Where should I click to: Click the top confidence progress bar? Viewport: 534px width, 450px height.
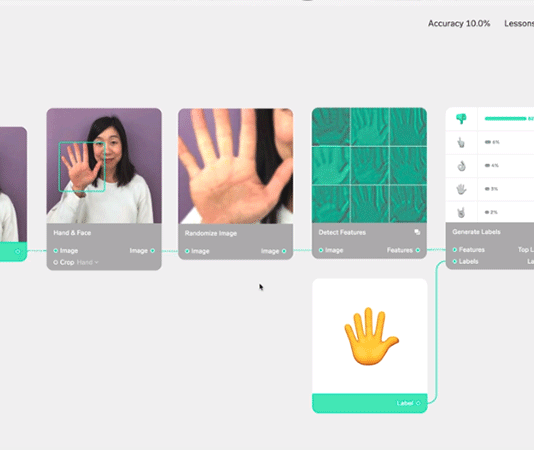click(x=505, y=119)
